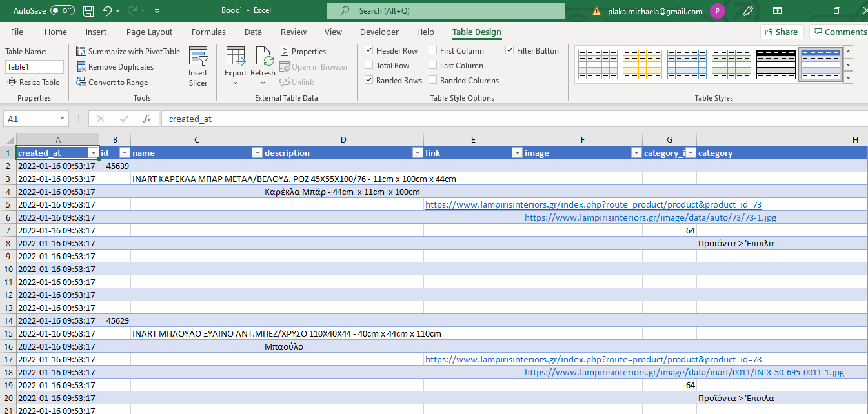Open product_id=73 hyperlink in row 5
This screenshot has height=414, width=868.
pyautogui.click(x=593, y=205)
